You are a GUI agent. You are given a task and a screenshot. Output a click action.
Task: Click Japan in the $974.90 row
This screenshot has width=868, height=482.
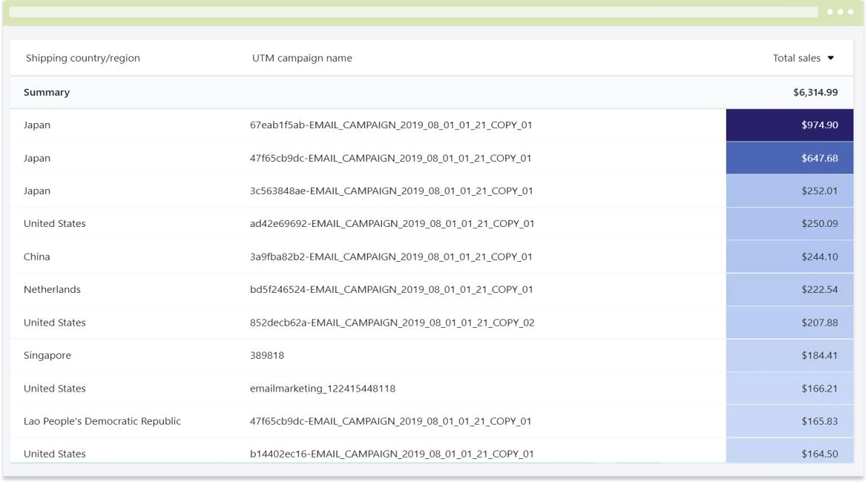pos(36,125)
